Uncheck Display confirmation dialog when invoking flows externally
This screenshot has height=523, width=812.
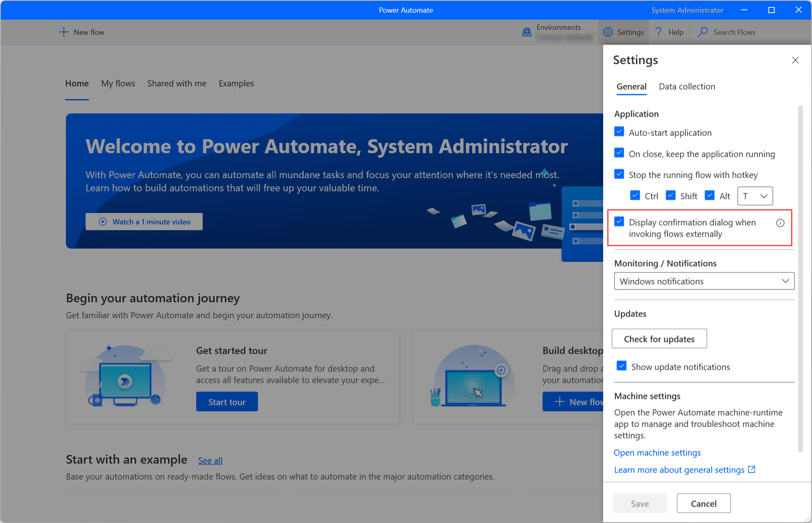620,222
